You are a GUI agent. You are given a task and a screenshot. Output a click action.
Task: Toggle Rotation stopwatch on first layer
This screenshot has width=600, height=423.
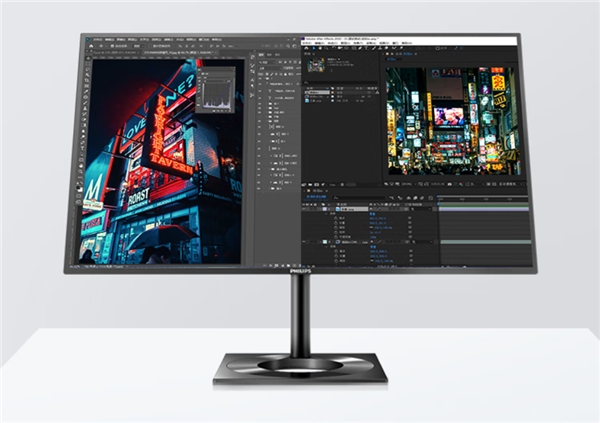(336, 232)
